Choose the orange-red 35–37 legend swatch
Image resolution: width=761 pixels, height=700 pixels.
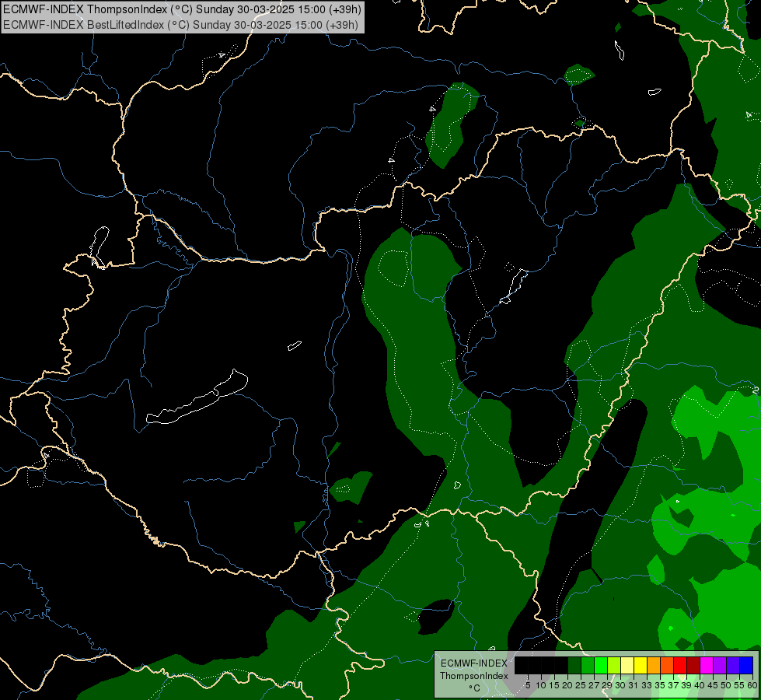[x=667, y=665]
